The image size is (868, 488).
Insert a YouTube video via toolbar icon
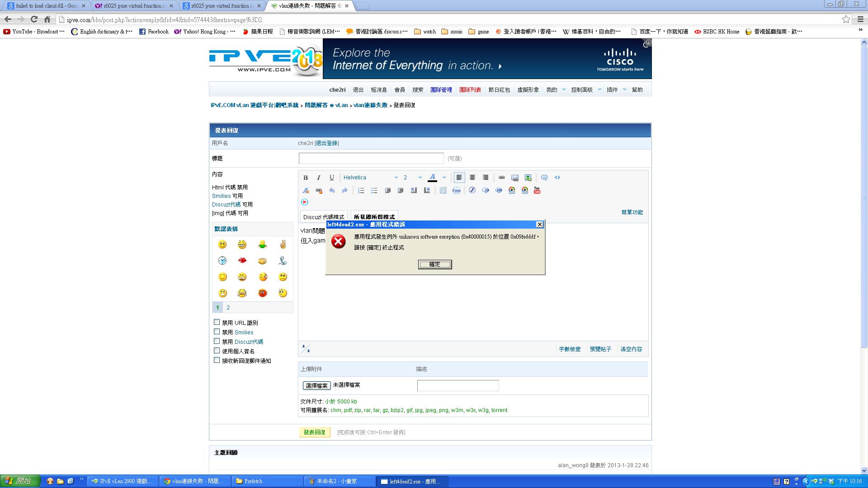[x=537, y=190]
